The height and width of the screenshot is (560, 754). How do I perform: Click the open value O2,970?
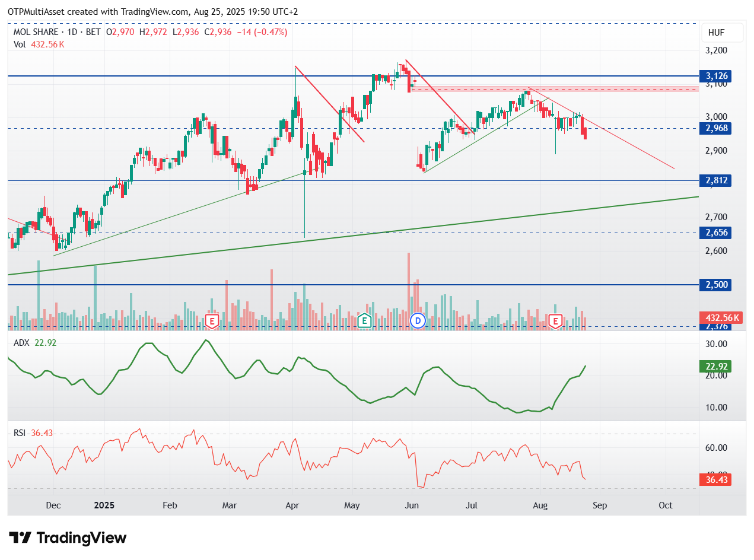coord(121,32)
